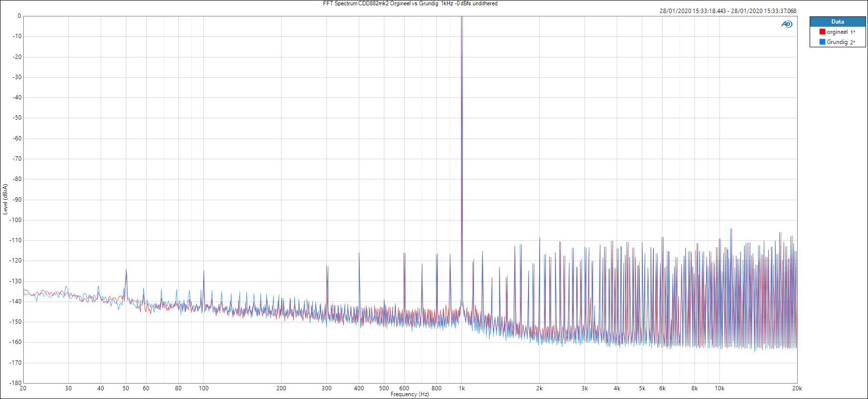Screen dimensions: 868x399
Task: Click the 50 Hz tick label
Action: coord(126,388)
